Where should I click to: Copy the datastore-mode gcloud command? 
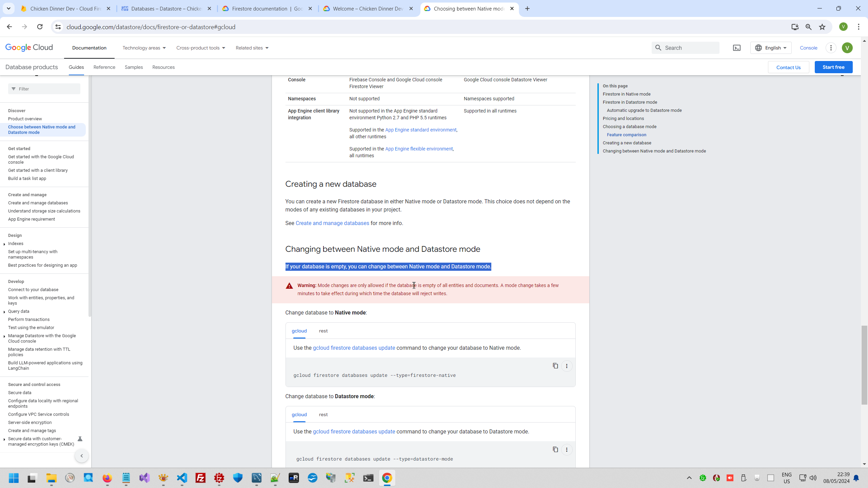555,449
